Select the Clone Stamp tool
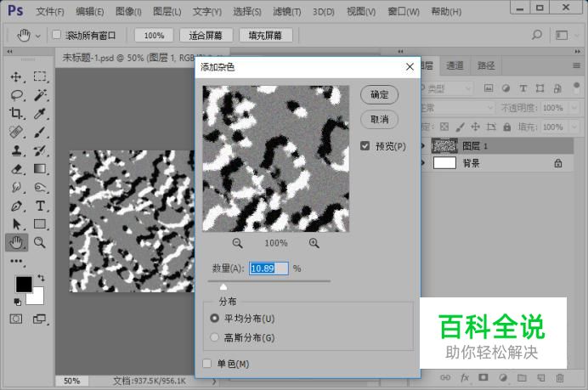Screen dimensions: 588x390 16,150
